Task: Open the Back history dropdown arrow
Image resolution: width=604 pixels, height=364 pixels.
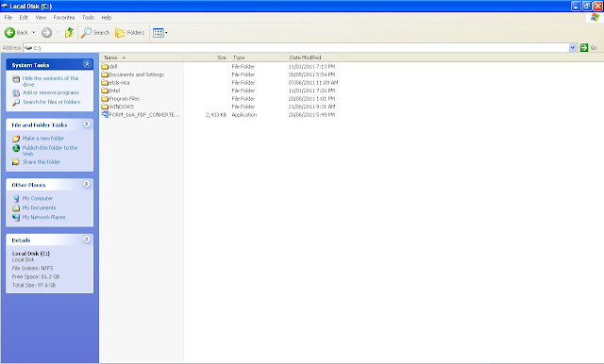Action: 34,33
